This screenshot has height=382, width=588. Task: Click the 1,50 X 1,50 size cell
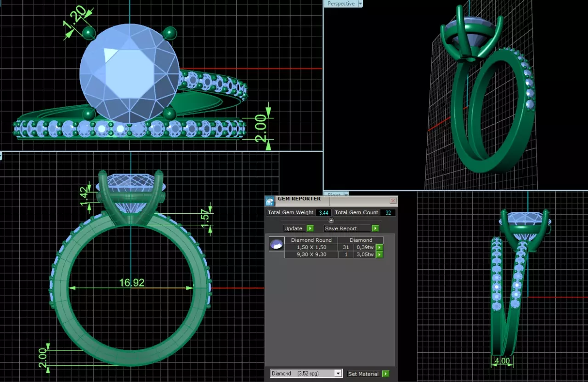(311, 247)
